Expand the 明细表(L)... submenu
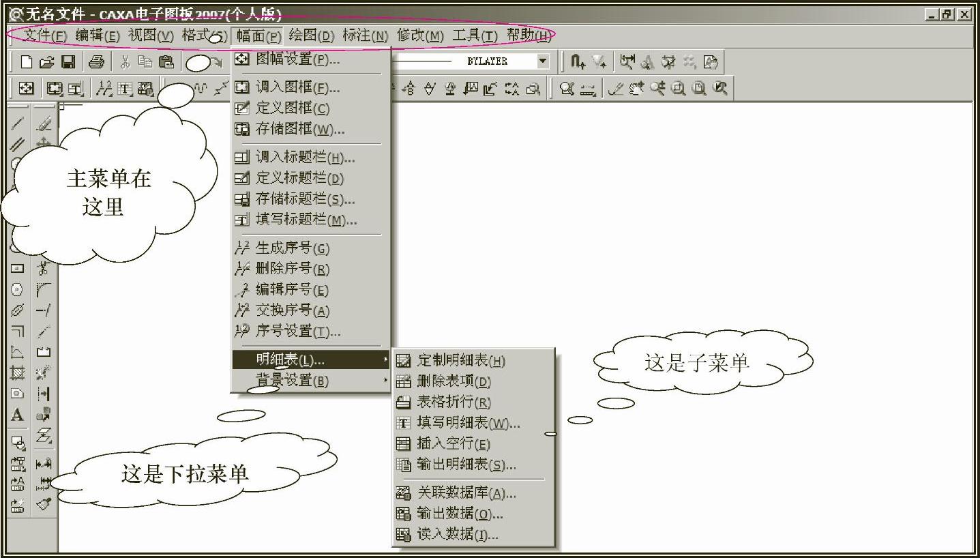Viewport: 980px width, 558px height. coord(311,359)
